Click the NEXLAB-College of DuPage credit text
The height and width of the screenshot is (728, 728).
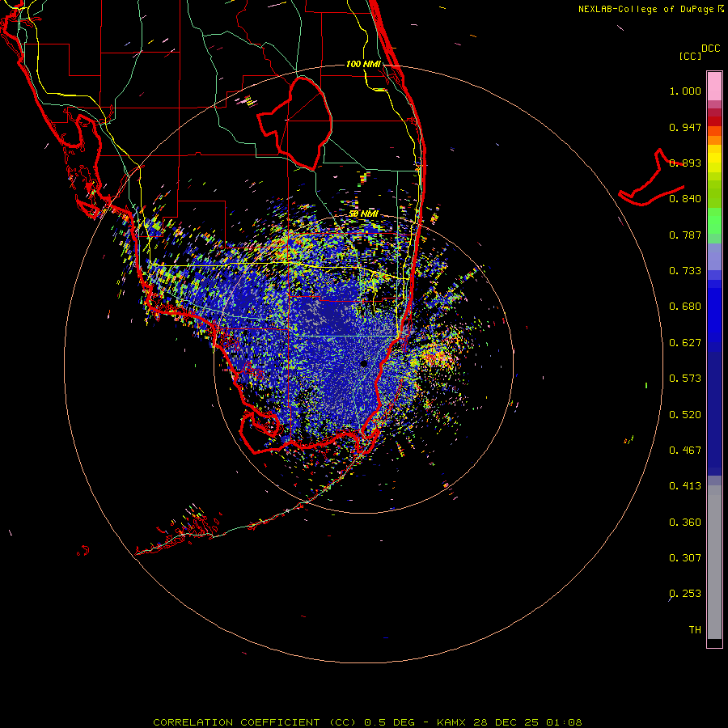point(645,9)
